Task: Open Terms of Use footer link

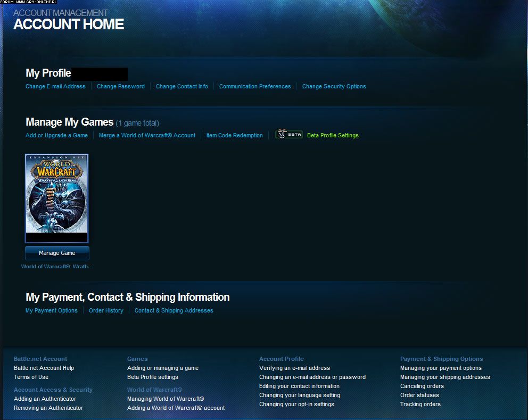Action: [31, 377]
